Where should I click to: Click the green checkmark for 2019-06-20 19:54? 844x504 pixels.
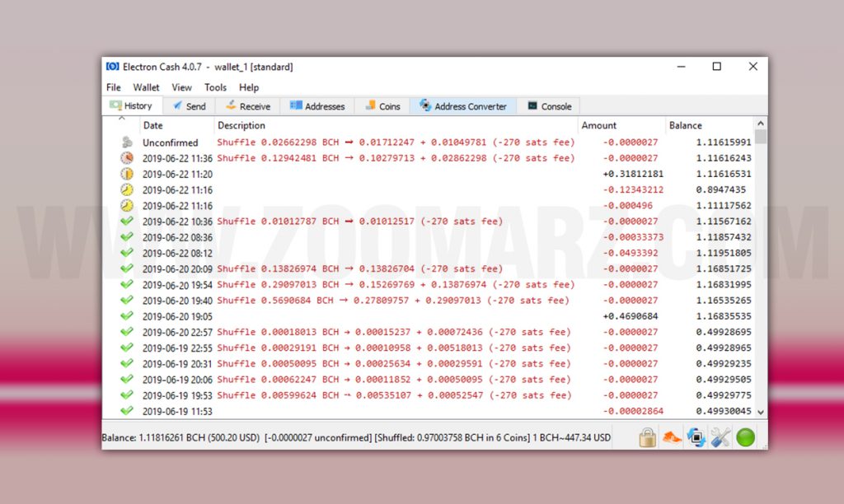click(127, 285)
